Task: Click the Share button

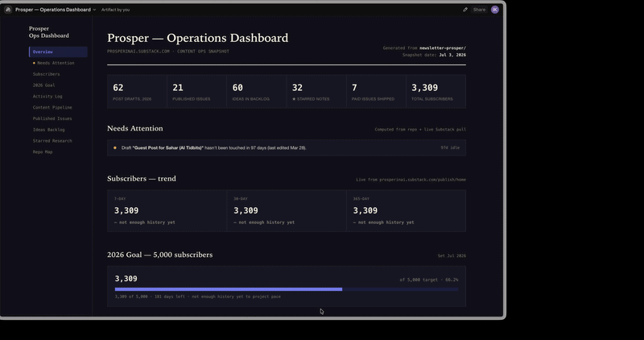Action: tap(479, 10)
